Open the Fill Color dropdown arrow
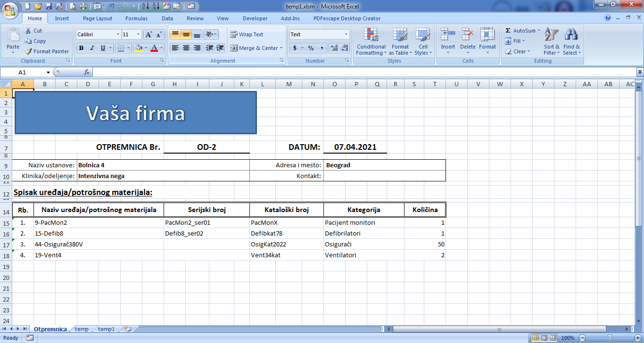The height and width of the screenshot is (343, 644). point(146,48)
